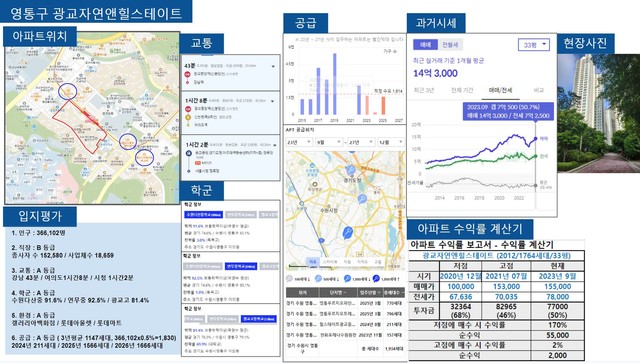Switch to the 매매/전세 chart tab

(x=500, y=90)
